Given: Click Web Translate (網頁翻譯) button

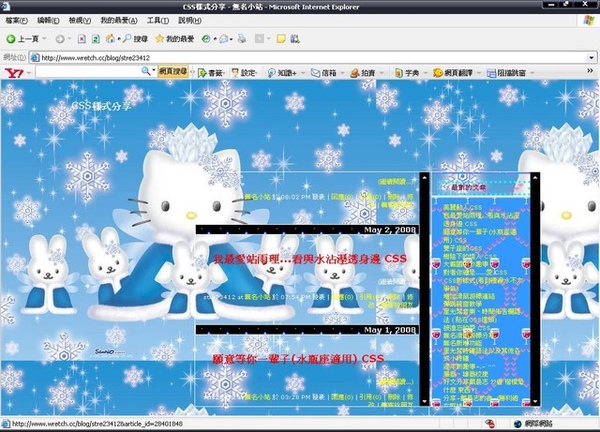Looking at the screenshot, I should pyautogui.click(x=453, y=72).
